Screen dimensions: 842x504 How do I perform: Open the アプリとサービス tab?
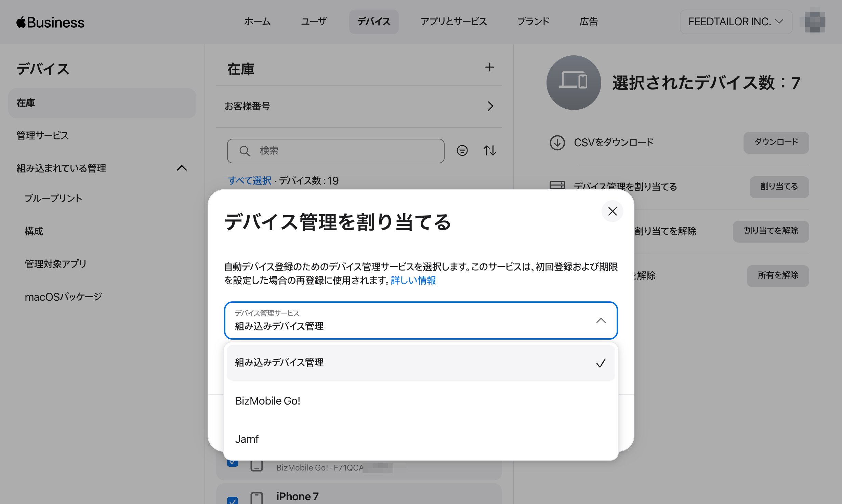[454, 22]
